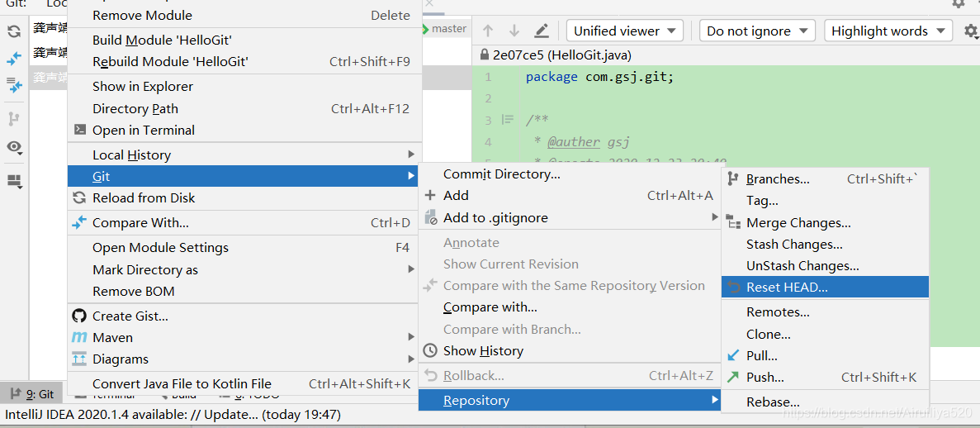Click the settings gear at top right
The height and width of the screenshot is (428, 980).
click(959, 4)
